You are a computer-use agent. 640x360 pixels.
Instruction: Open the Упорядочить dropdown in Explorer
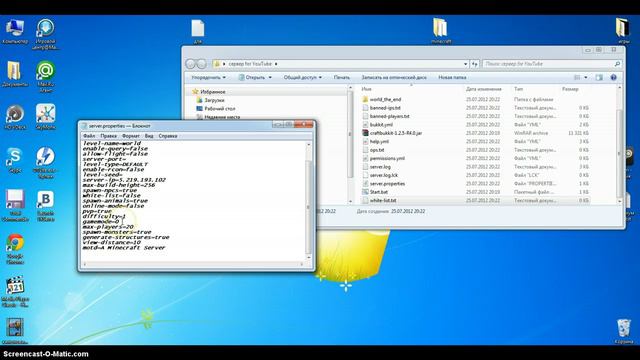(208, 77)
